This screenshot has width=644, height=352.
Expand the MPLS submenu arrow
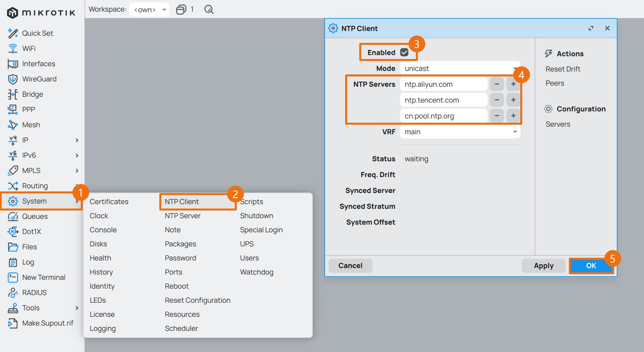[x=77, y=171]
